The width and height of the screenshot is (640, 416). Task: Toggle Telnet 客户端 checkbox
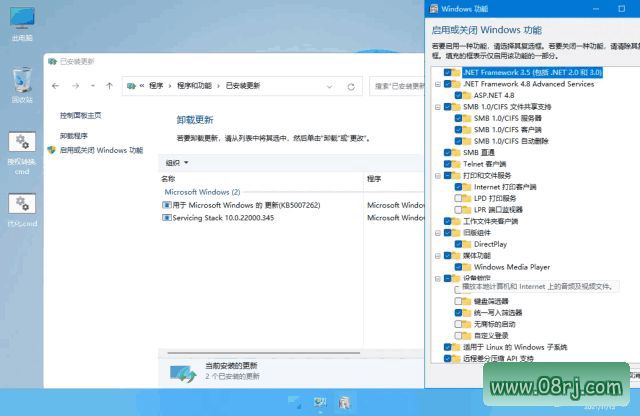click(x=447, y=164)
